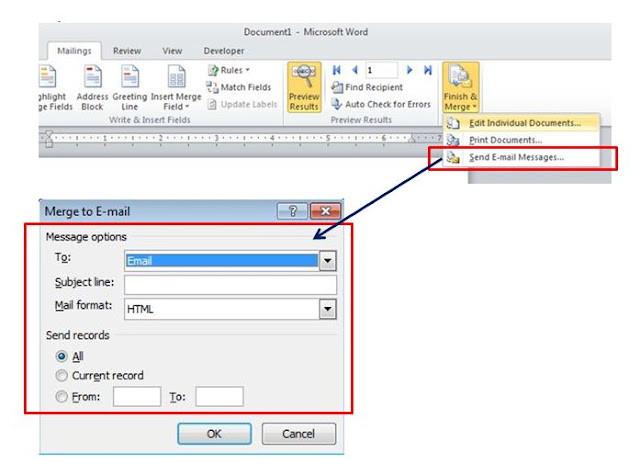Click the Highlight Merge Fields icon

coord(47,77)
